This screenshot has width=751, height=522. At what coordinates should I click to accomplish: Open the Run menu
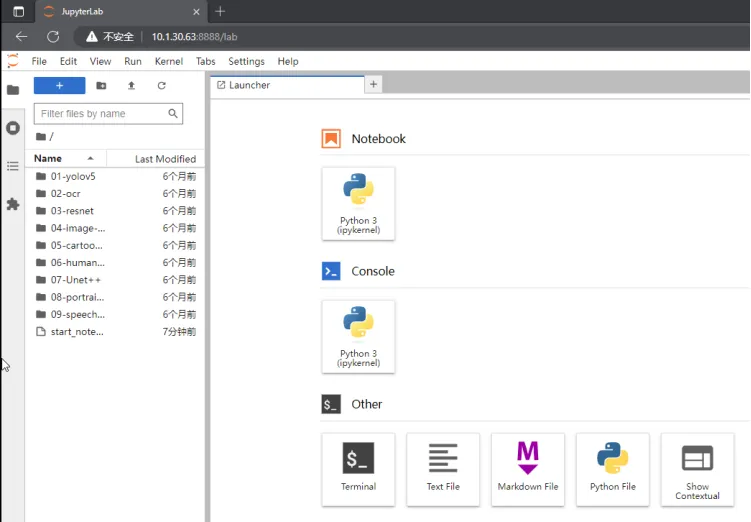133,61
